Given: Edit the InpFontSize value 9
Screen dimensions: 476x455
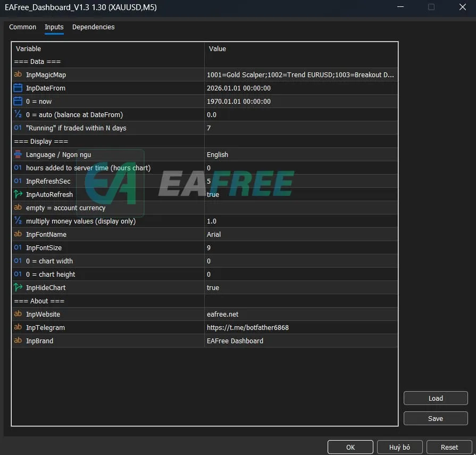Looking at the screenshot, I should click(301, 248).
